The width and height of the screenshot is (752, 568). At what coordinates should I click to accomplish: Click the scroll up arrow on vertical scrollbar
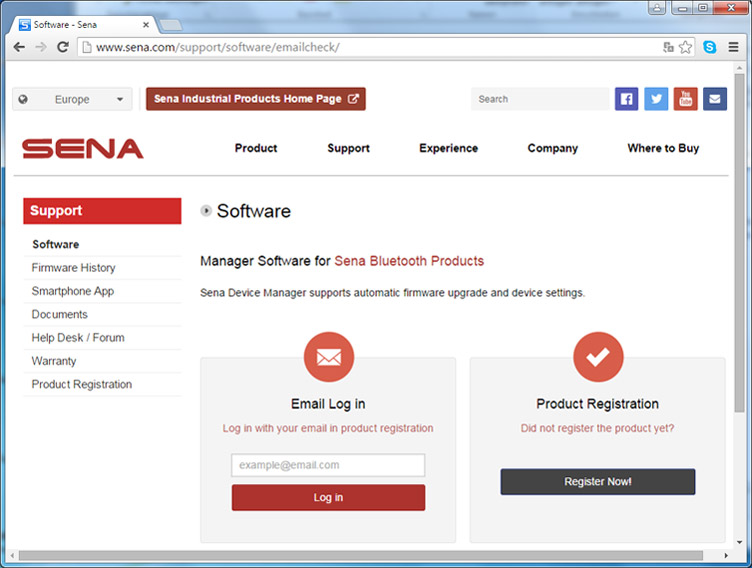[x=739, y=69]
